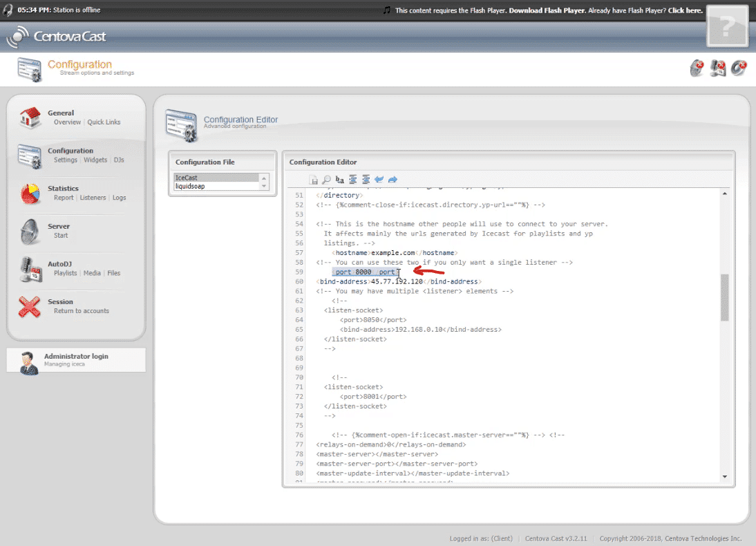
Task: Click the Server heading in sidebar
Action: coord(59,226)
